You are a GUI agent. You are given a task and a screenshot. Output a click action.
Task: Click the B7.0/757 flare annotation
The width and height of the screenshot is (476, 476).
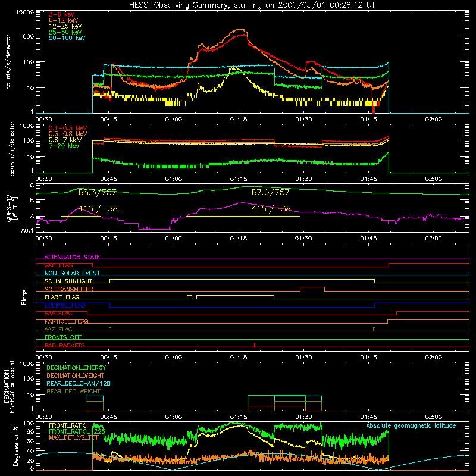click(271, 192)
